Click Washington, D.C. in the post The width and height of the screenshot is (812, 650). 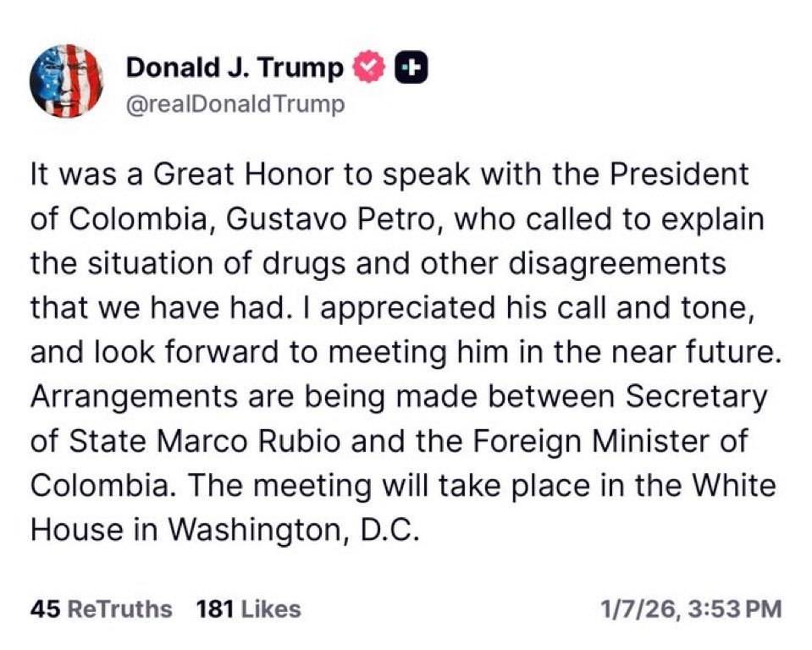[x=294, y=531]
